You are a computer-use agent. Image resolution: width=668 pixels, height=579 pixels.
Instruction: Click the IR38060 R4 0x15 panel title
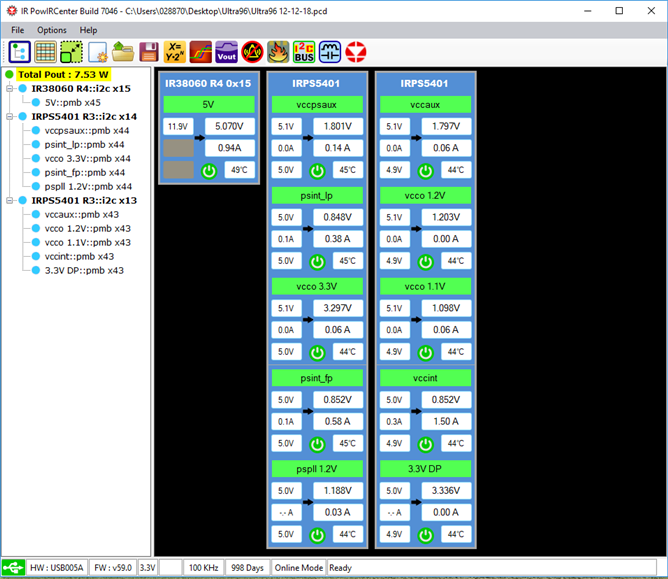208,83
